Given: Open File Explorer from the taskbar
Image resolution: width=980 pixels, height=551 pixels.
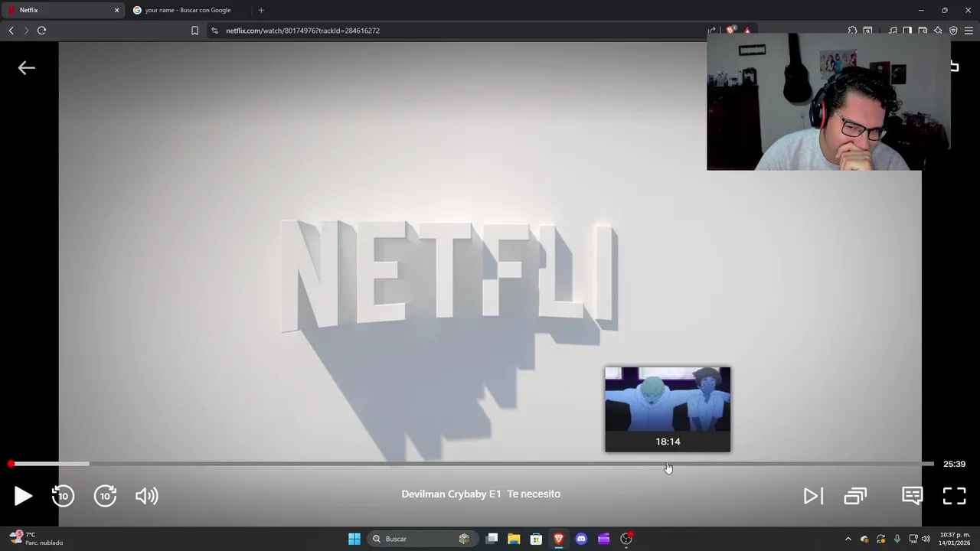Looking at the screenshot, I should click(x=514, y=539).
